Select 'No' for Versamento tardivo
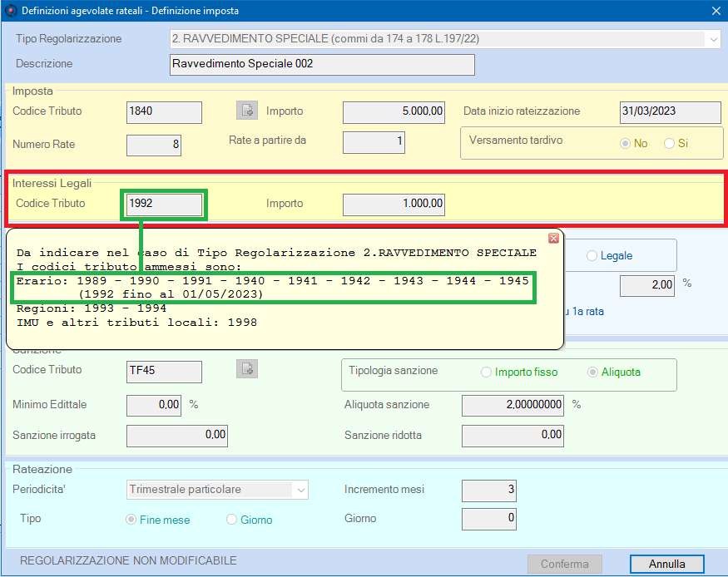The height and width of the screenshot is (577, 728). click(626, 143)
